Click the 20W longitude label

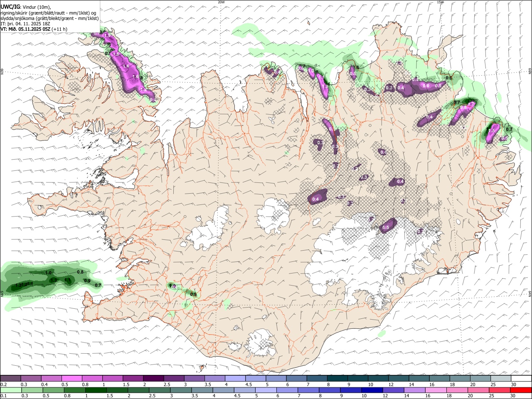pos(221,2)
